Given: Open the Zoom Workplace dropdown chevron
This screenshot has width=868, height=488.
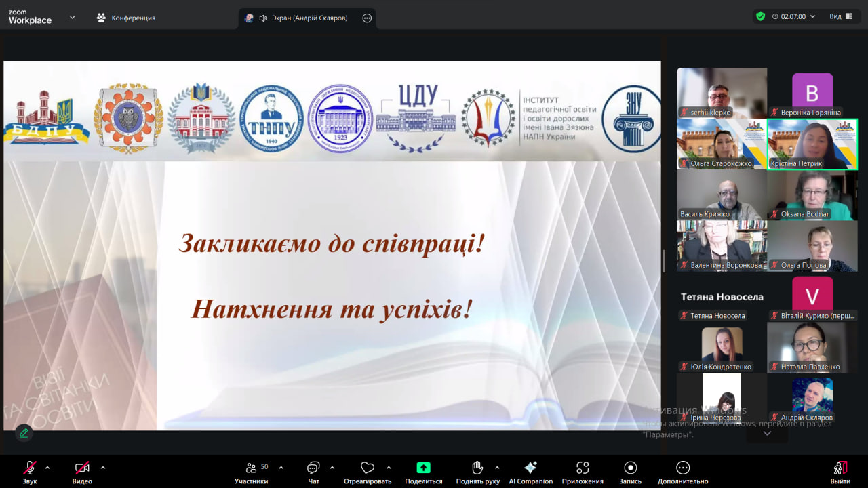Looking at the screenshot, I should (73, 18).
